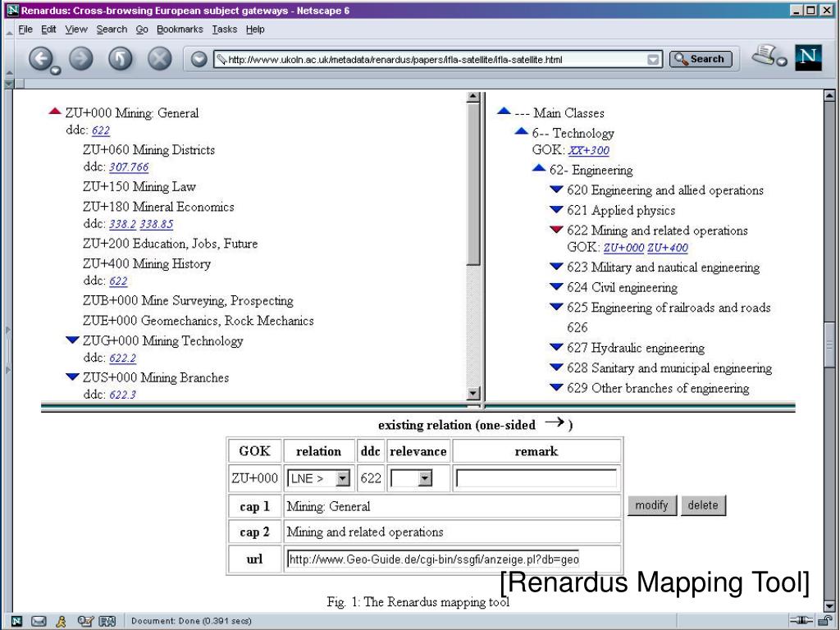Viewport: 840px width, 630px height.
Task: Follow the GOK ZU+000 link
Action: click(x=623, y=248)
